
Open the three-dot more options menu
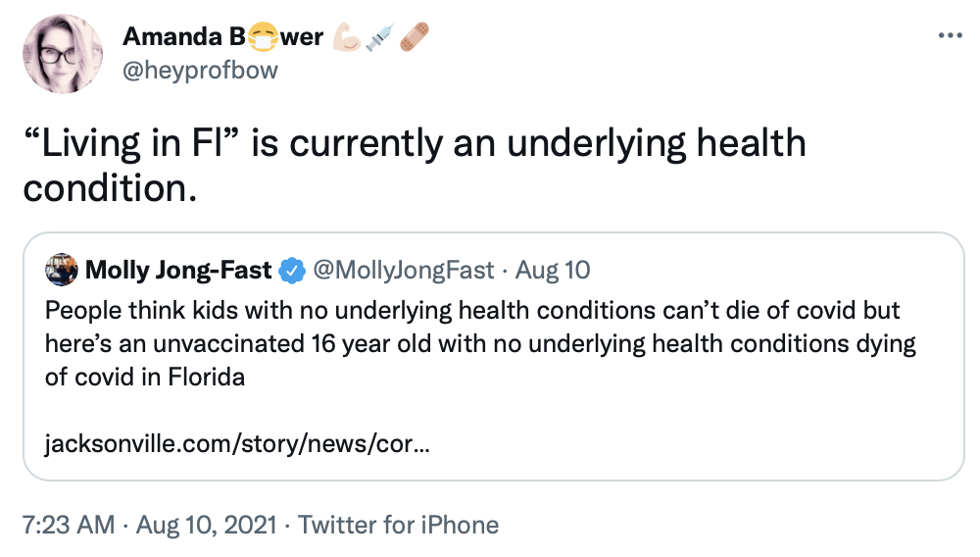point(951,36)
